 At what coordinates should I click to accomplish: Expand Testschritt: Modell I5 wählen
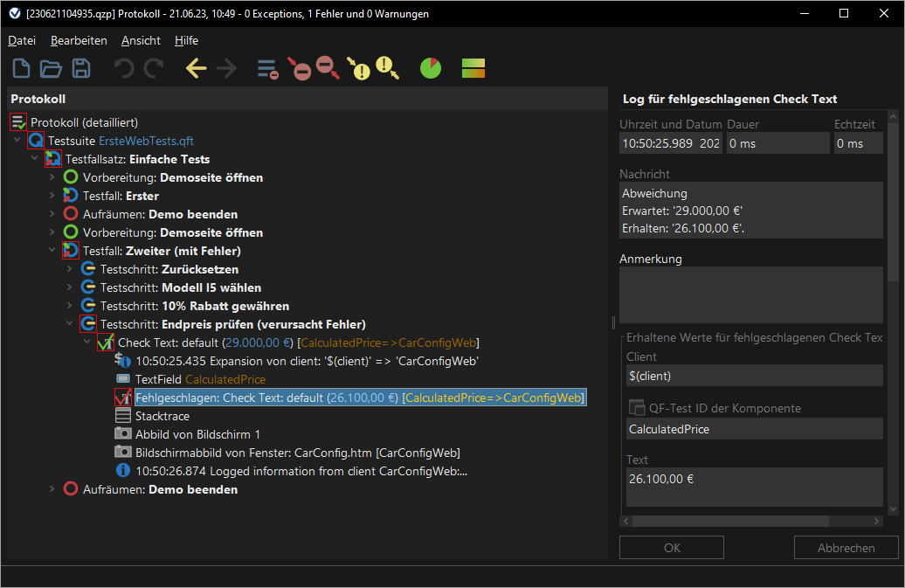tap(69, 287)
